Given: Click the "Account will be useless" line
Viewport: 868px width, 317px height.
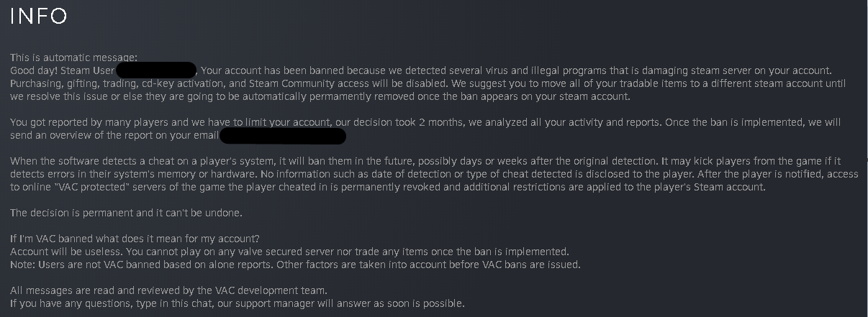Looking at the screenshot, I should click(x=72, y=252).
